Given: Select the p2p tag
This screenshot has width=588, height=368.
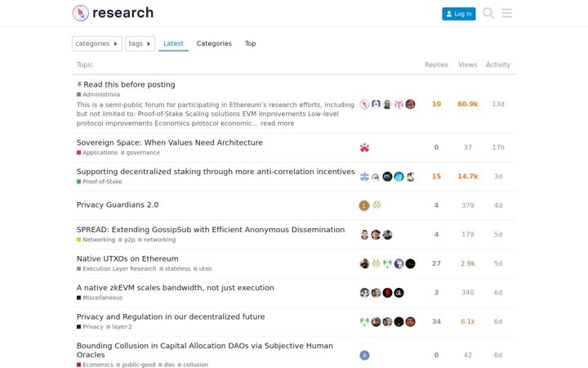Looking at the screenshot, I should [127, 240].
